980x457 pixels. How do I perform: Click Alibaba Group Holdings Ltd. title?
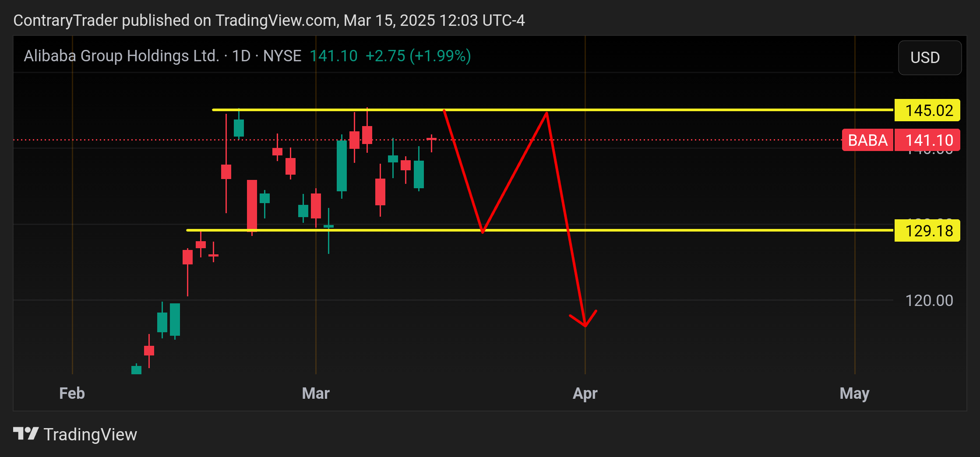click(121, 56)
